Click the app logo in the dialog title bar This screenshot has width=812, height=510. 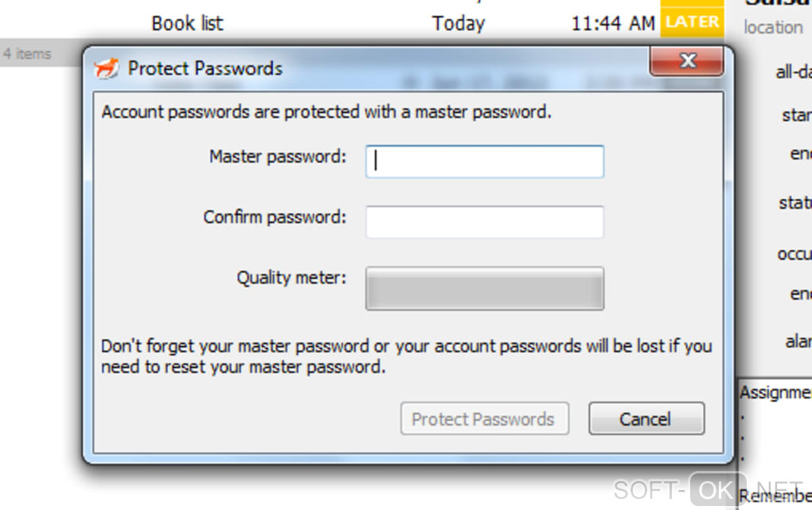[107, 68]
